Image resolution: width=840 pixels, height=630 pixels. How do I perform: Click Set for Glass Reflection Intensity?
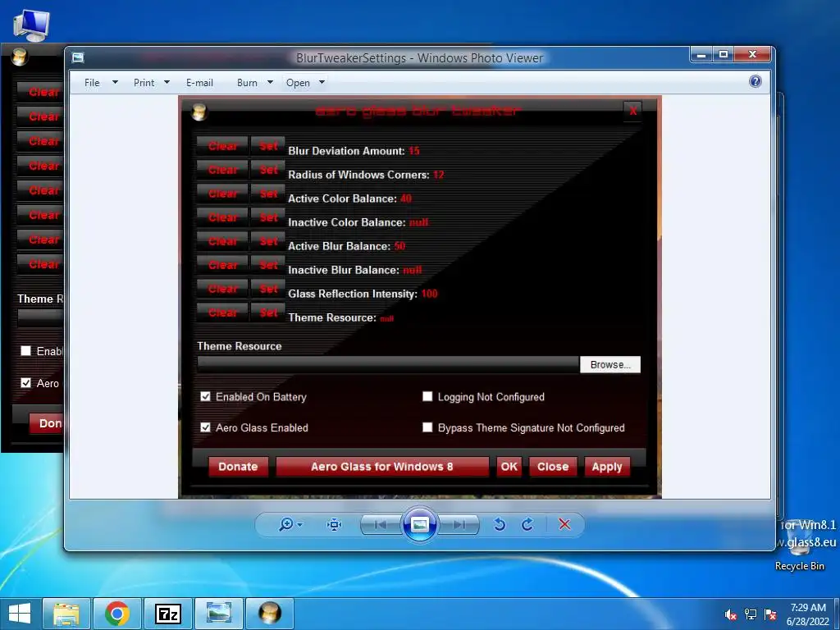[268, 289]
